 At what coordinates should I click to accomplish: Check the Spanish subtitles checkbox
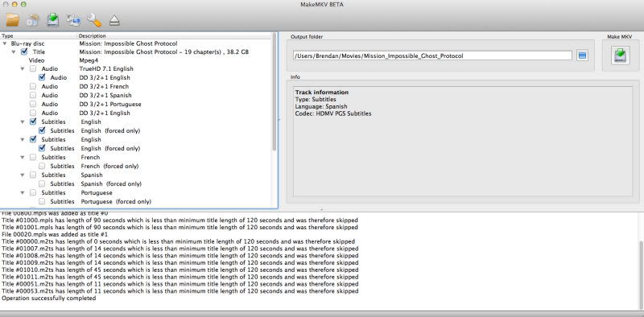coord(33,175)
